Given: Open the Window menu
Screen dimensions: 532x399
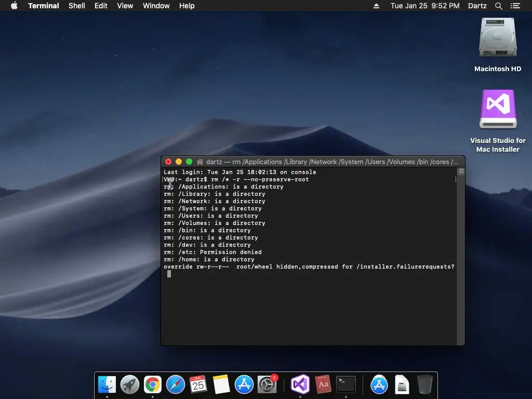Looking at the screenshot, I should click(156, 6).
